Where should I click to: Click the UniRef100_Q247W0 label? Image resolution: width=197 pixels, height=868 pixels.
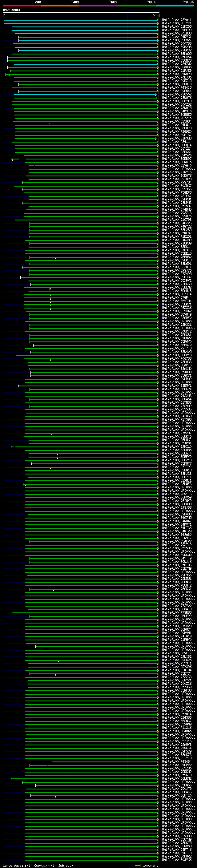coord(176,64)
